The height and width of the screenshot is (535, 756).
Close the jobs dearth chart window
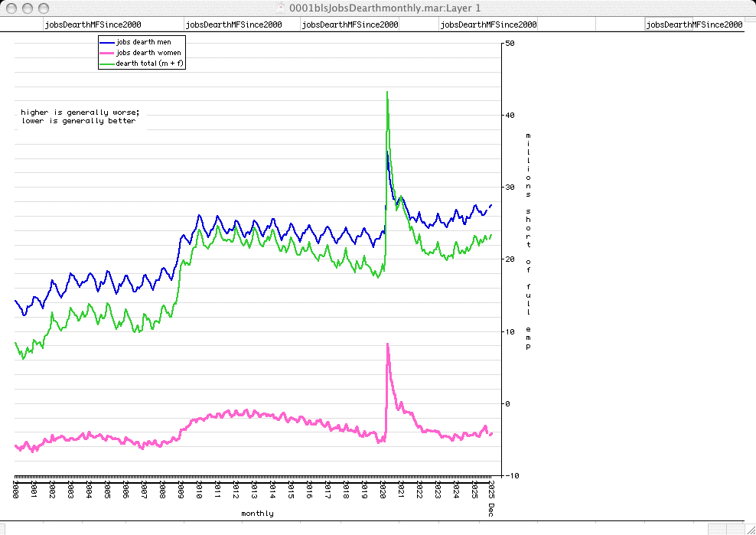(11, 8)
